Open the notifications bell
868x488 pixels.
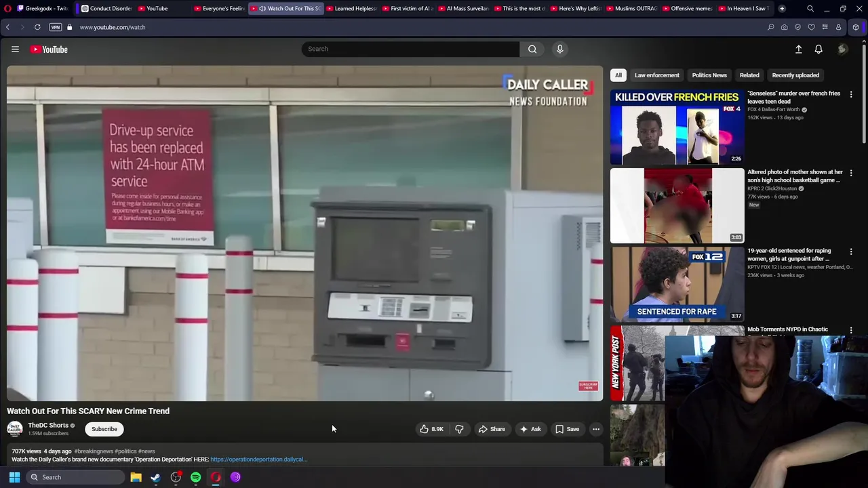pyautogui.click(x=818, y=49)
